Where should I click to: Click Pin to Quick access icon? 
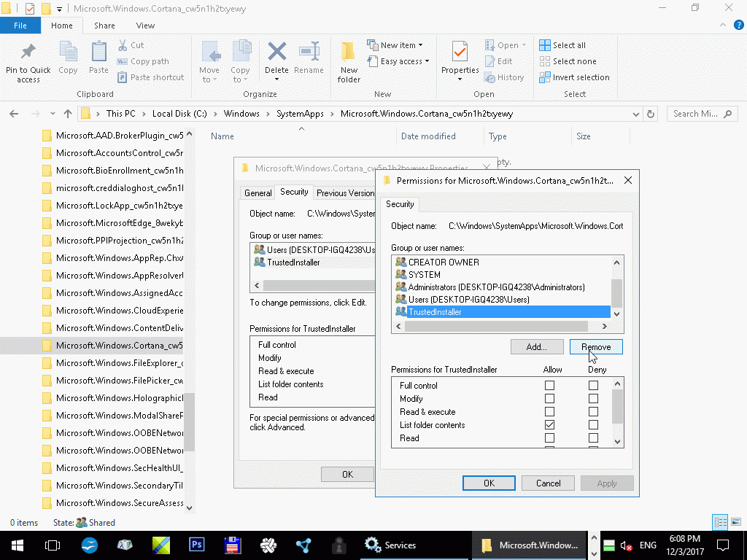click(28, 52)
